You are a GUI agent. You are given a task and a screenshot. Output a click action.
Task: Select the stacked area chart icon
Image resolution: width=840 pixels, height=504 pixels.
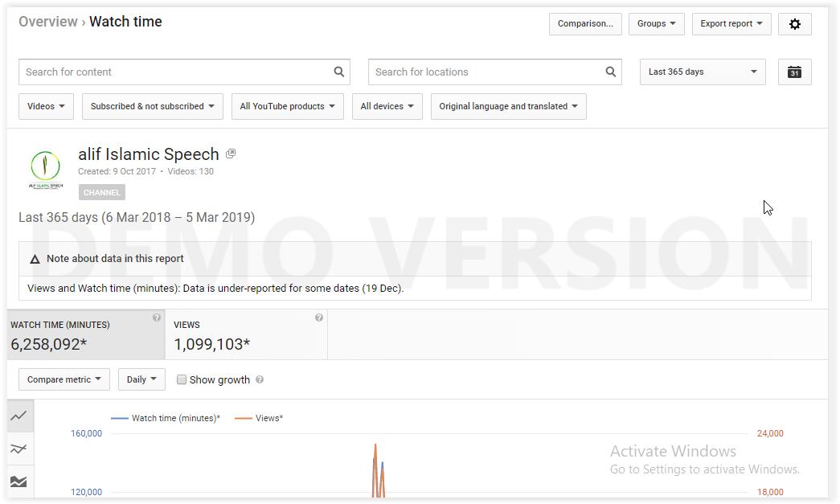tap(18, 481)
